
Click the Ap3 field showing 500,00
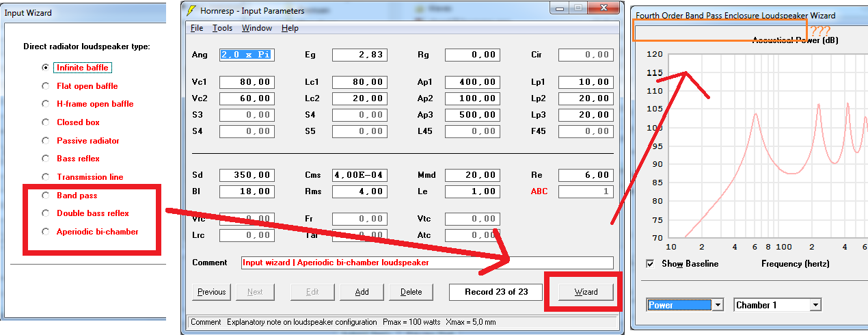click(472, 115)
